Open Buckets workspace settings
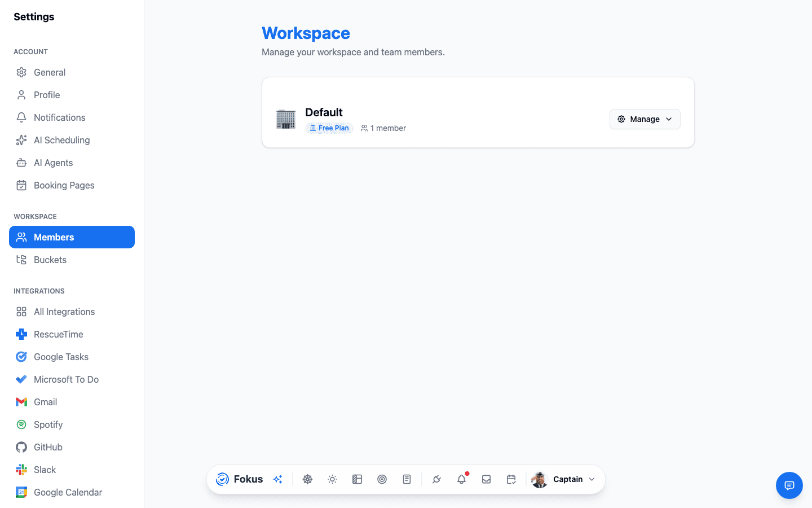 [72, 260]
